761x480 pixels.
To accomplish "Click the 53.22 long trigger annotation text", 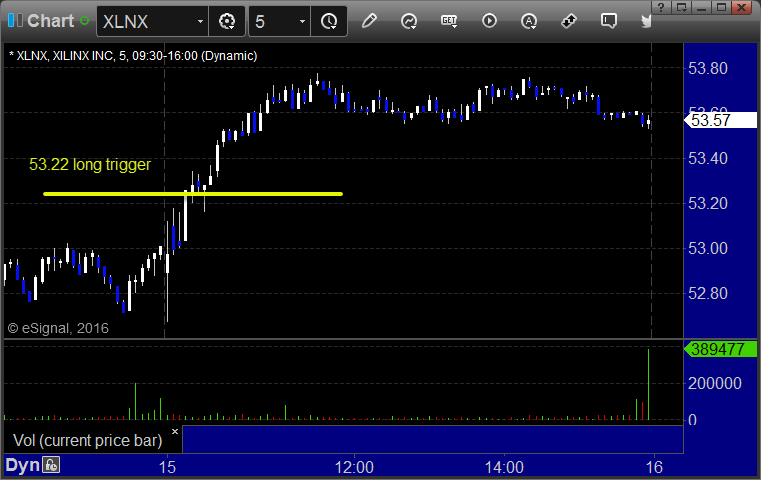I will (90, 165).
